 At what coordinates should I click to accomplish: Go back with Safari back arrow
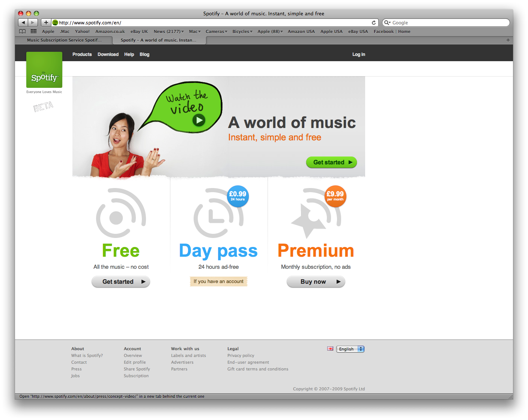23,23
